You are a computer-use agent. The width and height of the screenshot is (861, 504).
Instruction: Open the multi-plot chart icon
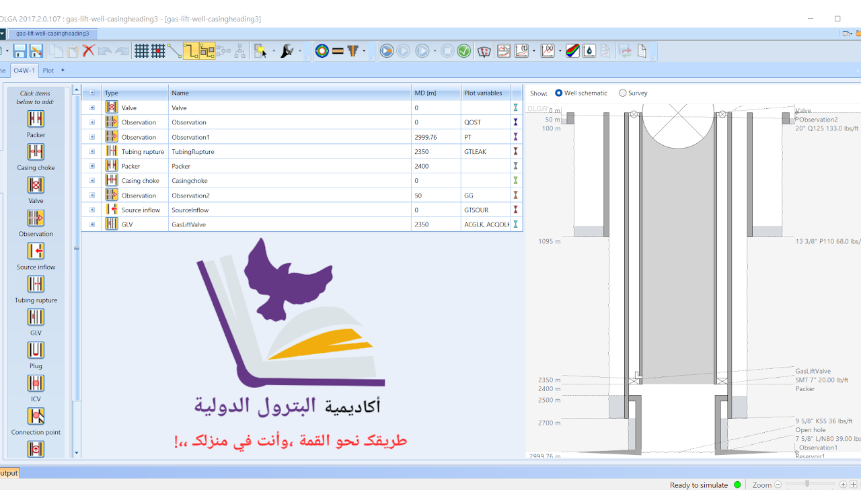pyautogui.click(x=504, y=51)
